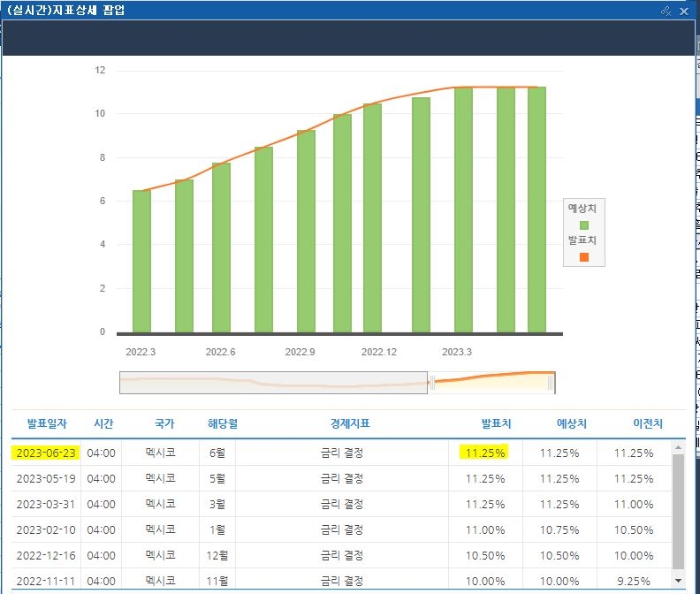The height and width of the screenshot is (594, 700).
Task: Click the right handle of range slider
Action: tap(551, 383)
